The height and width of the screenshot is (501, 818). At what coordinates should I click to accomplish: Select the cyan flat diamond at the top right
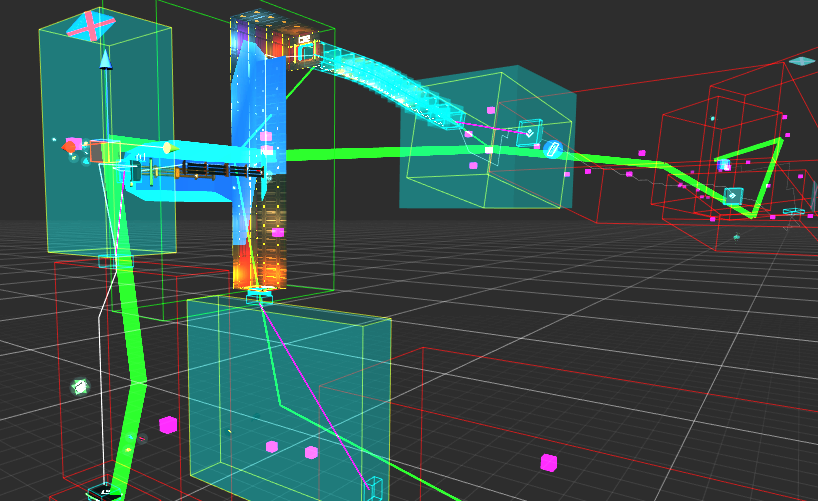pyautogui.click(x=800, y=61)
